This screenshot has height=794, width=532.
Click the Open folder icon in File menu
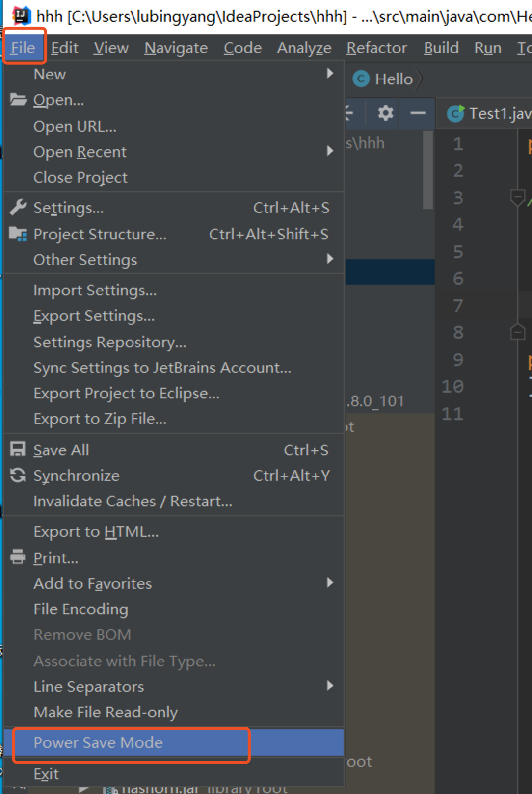click(18, 100)
